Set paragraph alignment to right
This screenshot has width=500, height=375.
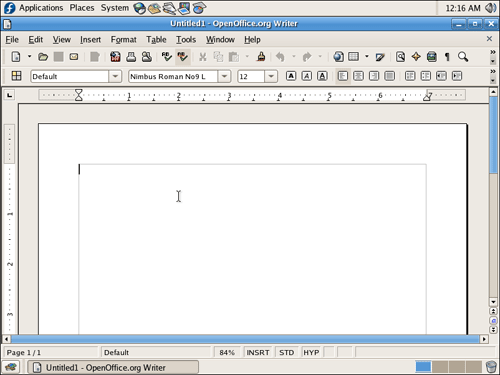tap(374, 76)
